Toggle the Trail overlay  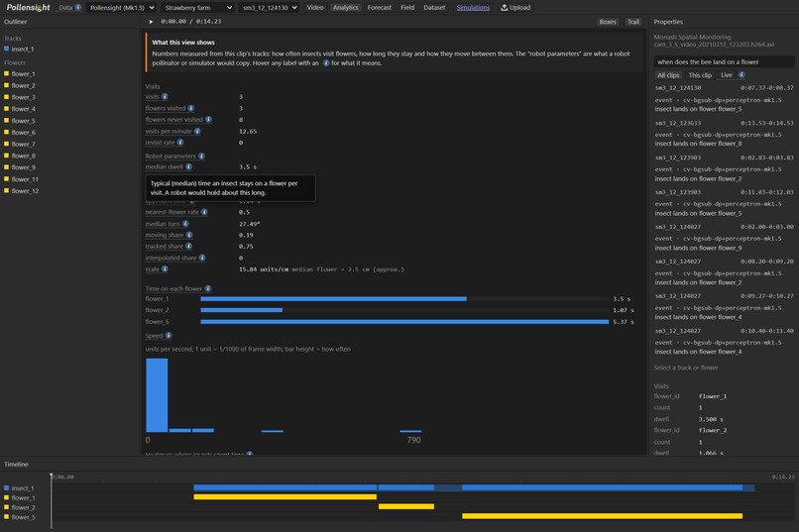point(633,22)
